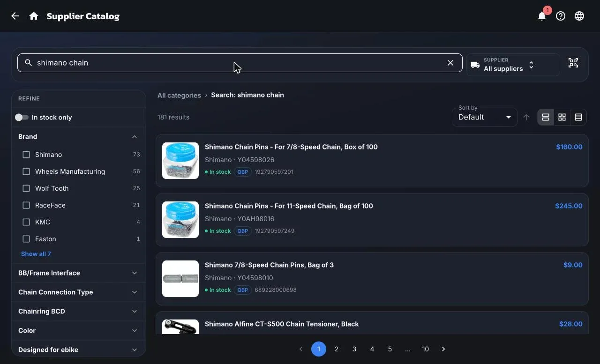The height and width of the screenshot is (364, 600).
Task: Expand Designed for ebike filter
Action: click(x=79, y=350)
